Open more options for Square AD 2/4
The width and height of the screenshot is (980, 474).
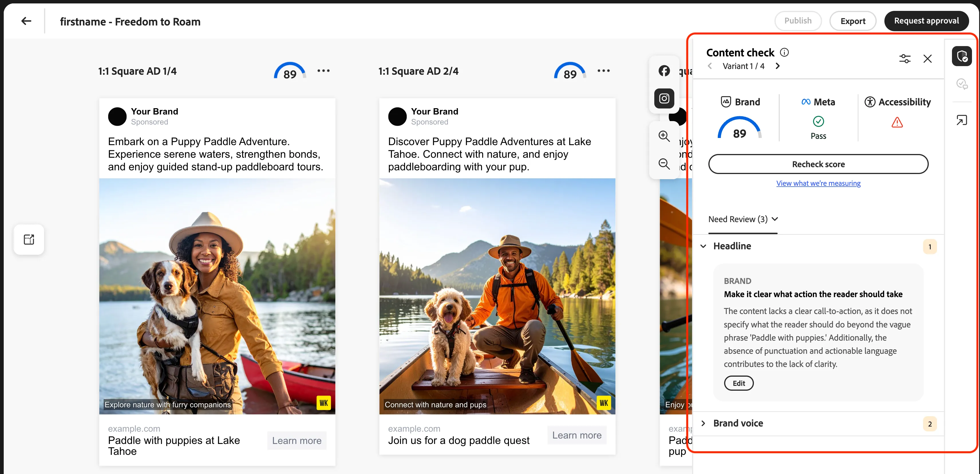[603, 71]
